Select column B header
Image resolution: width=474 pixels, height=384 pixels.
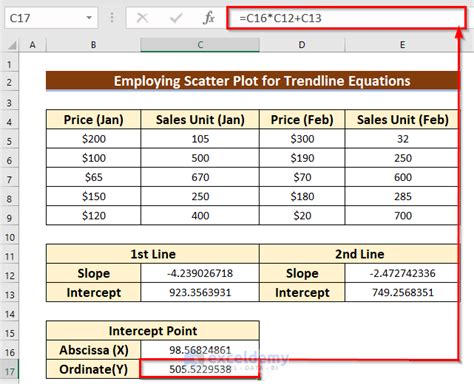pyautogui.click(x=93, y=45)
